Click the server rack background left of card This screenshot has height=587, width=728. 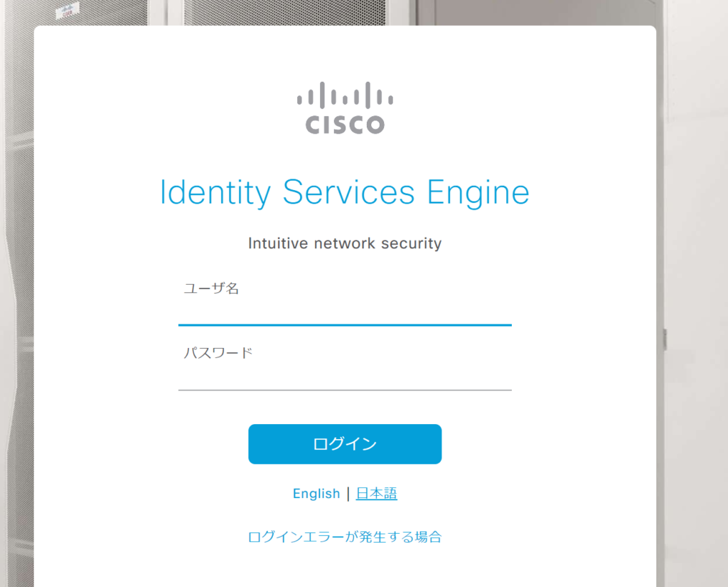coord(16,285)
